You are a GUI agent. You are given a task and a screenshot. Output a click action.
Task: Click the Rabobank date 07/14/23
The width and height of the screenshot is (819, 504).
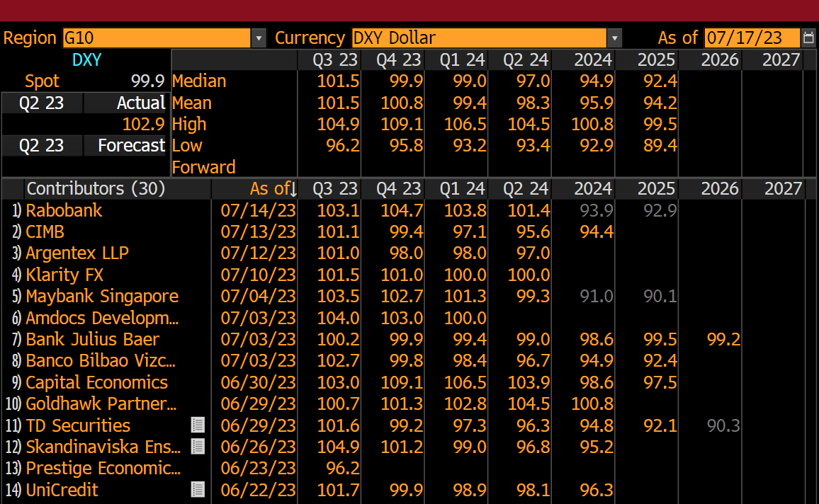[258, 210]
